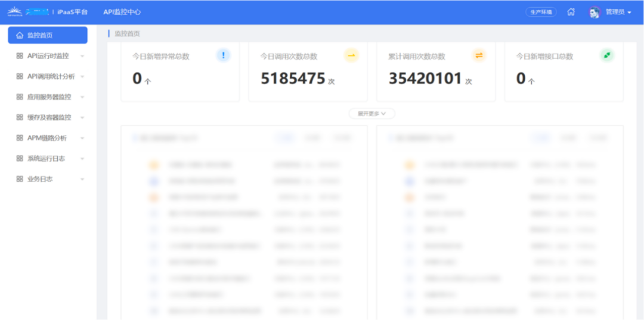Click the green icon for 今日新增接口总数

point(606,56)
